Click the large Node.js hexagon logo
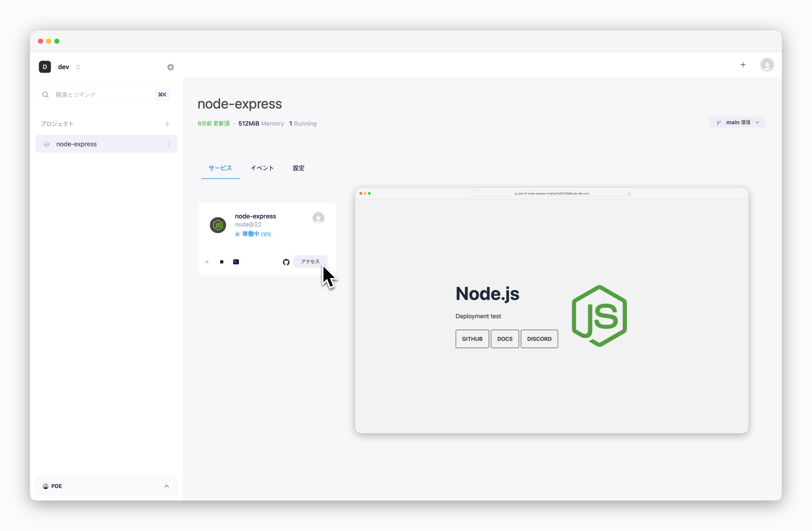The height and width of the screenshot is (531, 812). click(599, 316)
